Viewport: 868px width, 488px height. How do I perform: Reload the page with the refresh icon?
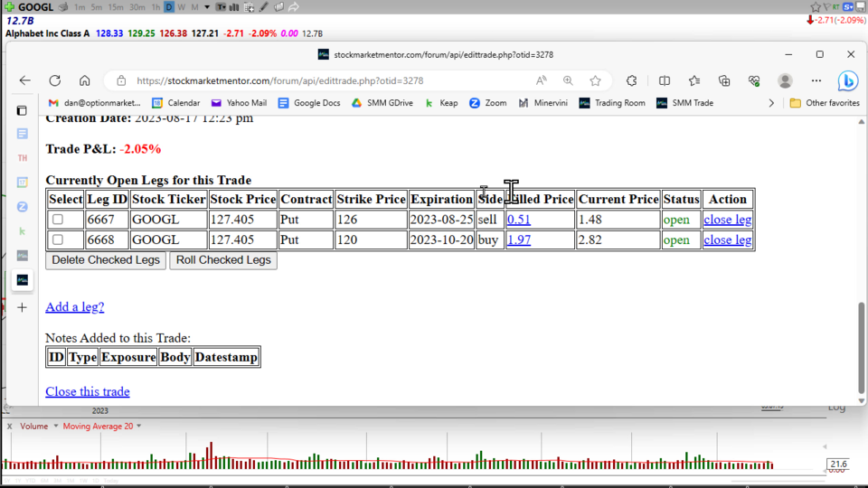click(x=55, y=80)
